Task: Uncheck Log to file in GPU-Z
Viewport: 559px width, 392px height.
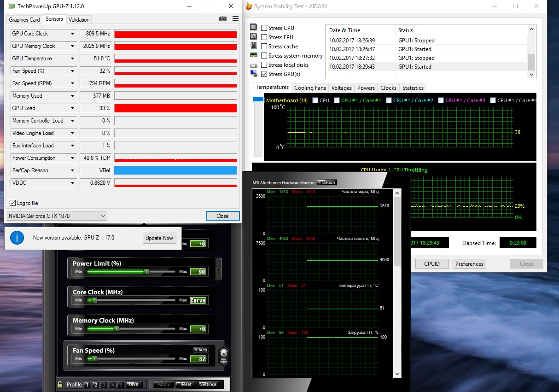Action: (x=12, y=203)
